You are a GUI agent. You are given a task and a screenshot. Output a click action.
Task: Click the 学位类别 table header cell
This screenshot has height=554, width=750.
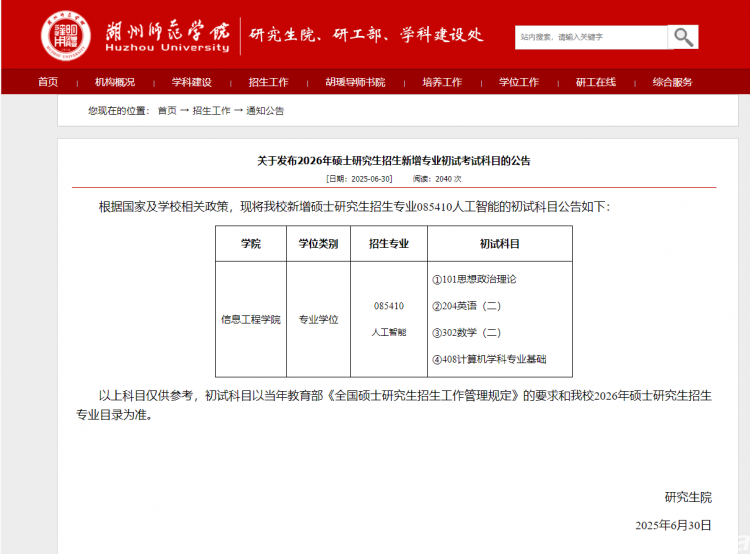coord(319,244)
